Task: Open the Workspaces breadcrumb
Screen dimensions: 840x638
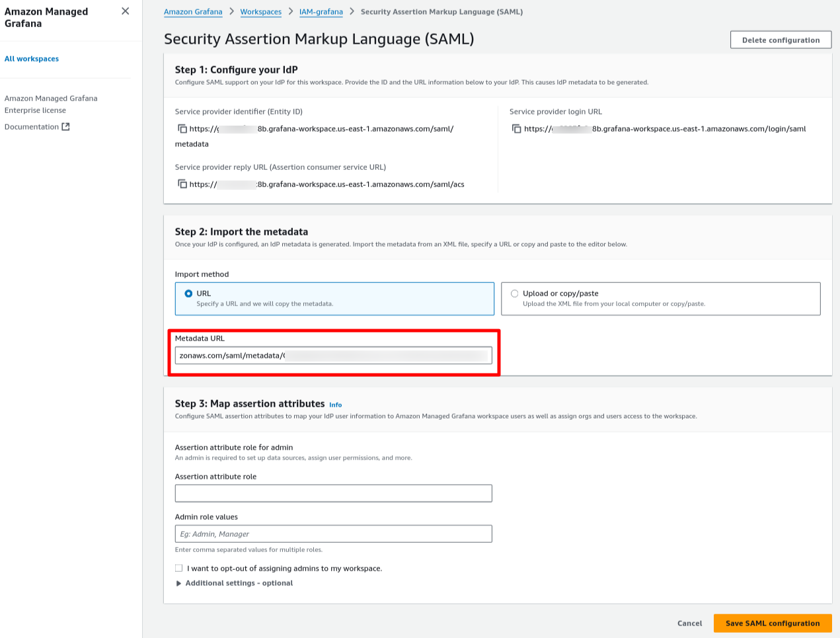Action: 260,11
